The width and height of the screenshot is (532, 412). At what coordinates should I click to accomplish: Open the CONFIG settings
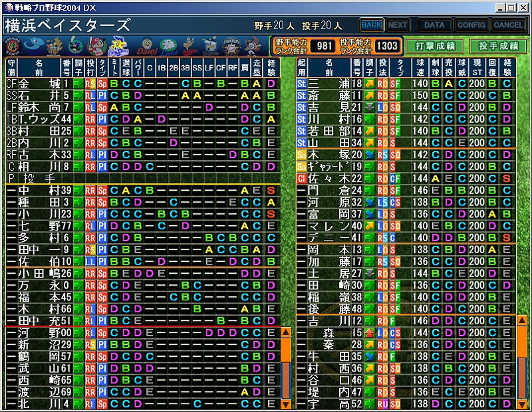pyautogui.click(x=471, y=25)
